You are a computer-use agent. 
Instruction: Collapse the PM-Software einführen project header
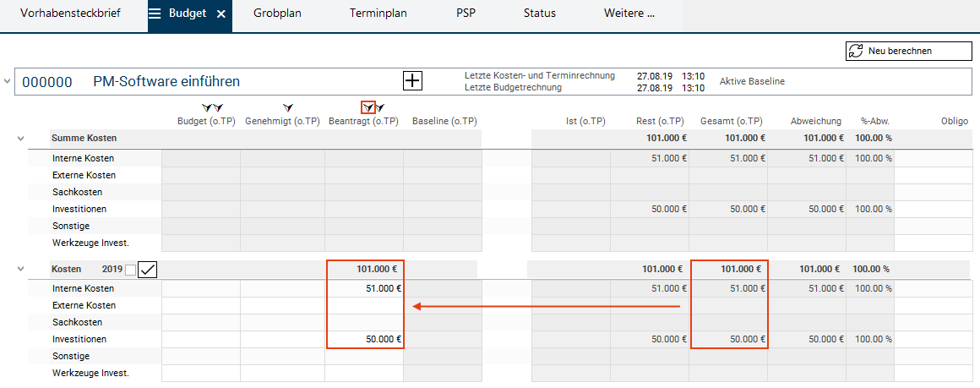pos(8,81)
